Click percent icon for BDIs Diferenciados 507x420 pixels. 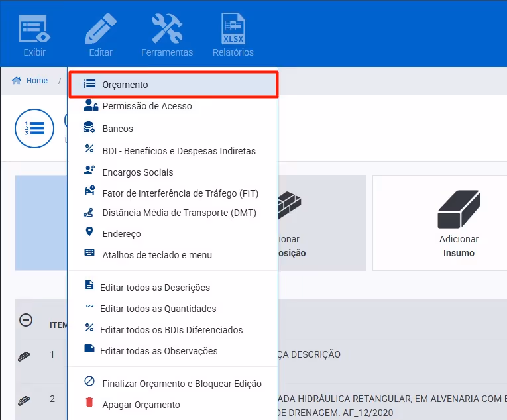[89, 327]
